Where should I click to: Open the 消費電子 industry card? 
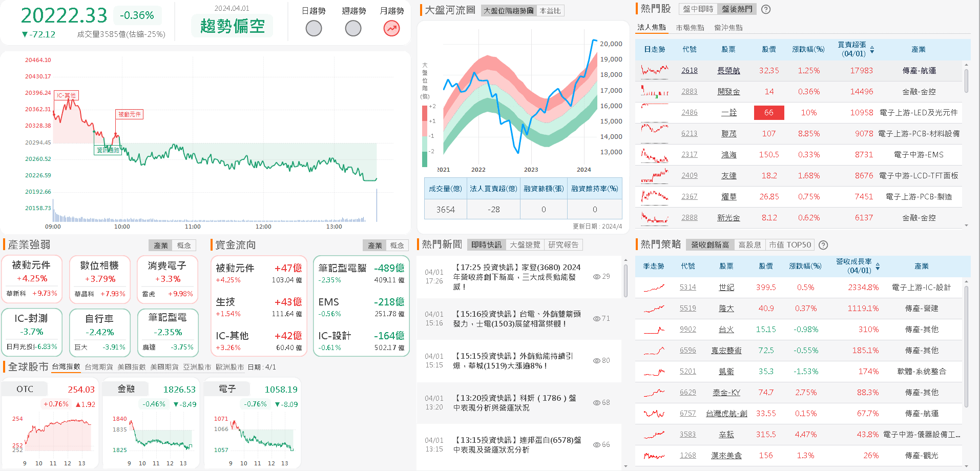click(167, 279)
